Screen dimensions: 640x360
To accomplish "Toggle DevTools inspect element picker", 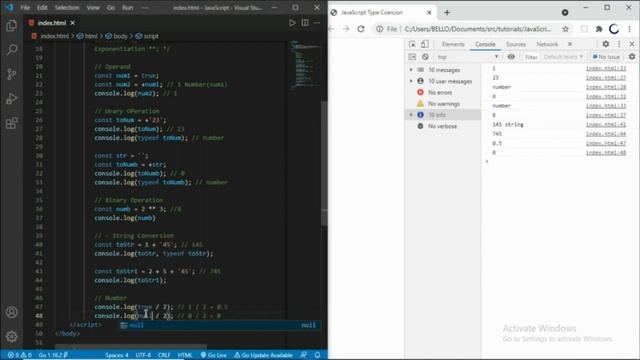I will (x=412, y=44).
